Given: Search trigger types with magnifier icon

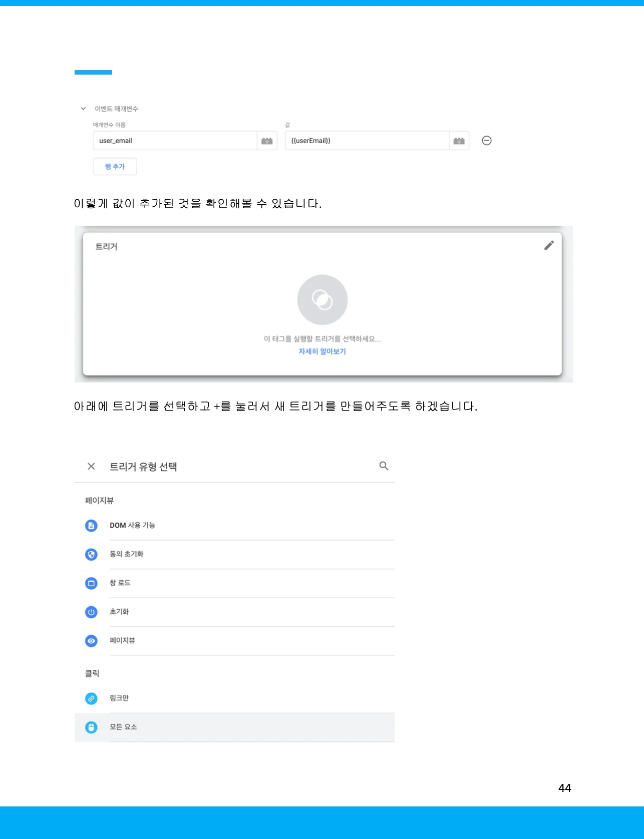Looking at the screenshot, I should [x=384, y=466].
